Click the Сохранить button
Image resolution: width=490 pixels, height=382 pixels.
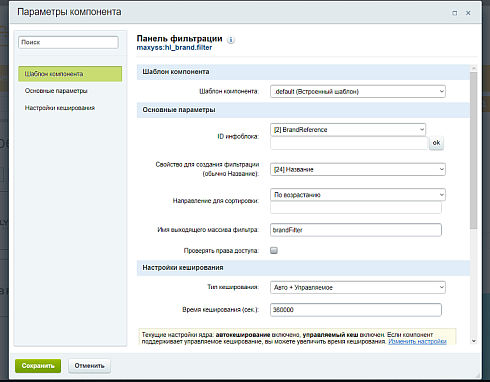click(x=38, y=366)
